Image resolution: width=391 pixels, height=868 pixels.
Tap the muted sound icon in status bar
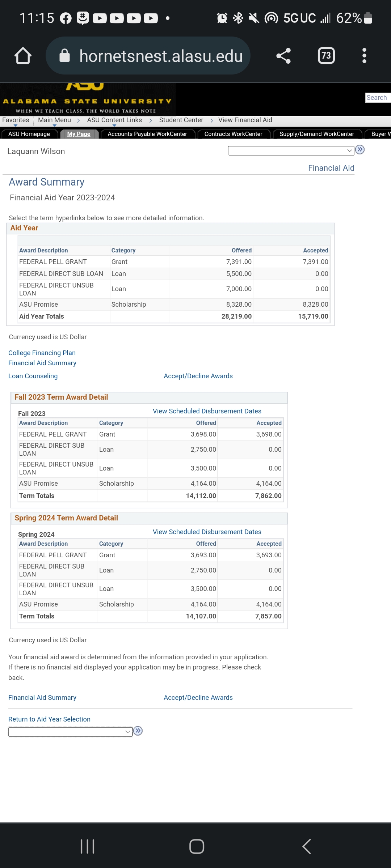[254, 18]
